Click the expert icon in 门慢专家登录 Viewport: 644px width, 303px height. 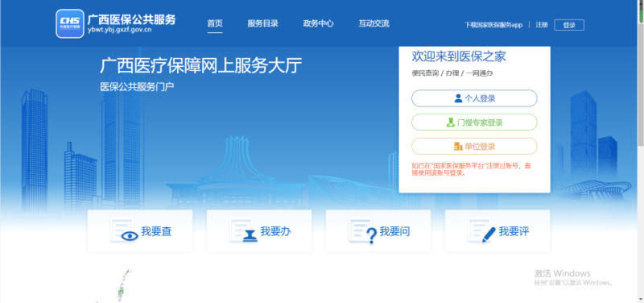coord(451,122)
